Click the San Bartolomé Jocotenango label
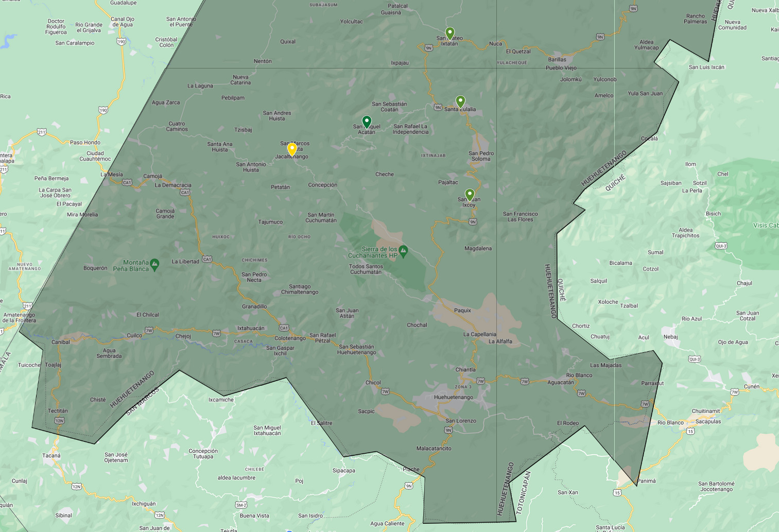Screen dimensions: 779x532 [716, 486]
